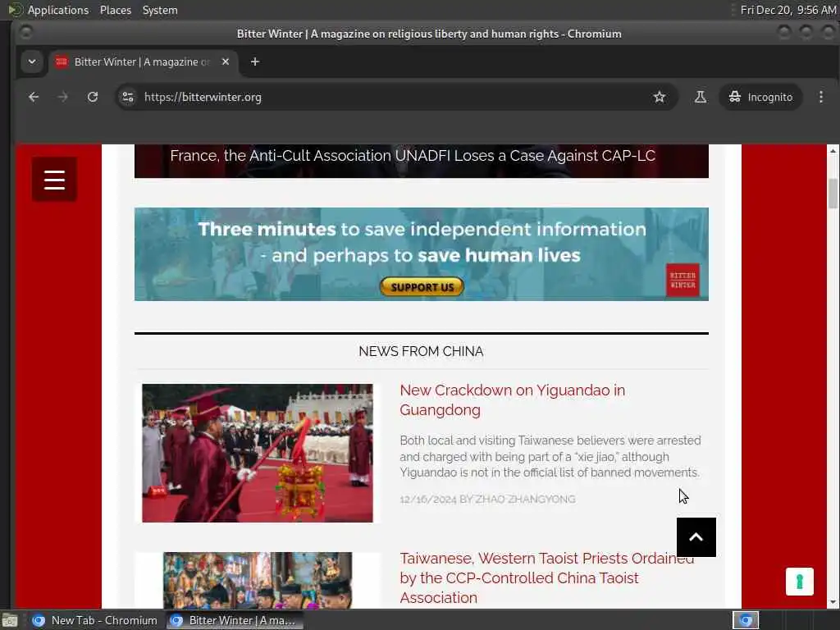Click the Three minutes banner headline
The image size is (840, 630).
[x=422, y=242]
